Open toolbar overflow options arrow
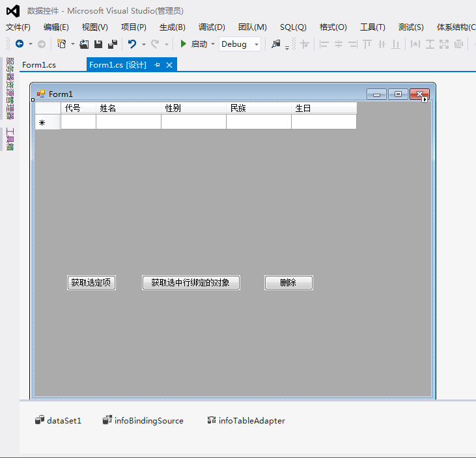This screenshot has height=458, width=476. [287, 47]
